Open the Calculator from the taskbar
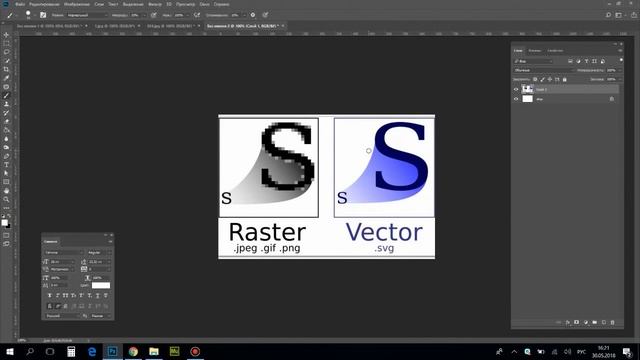 click(x=71, y=351)
